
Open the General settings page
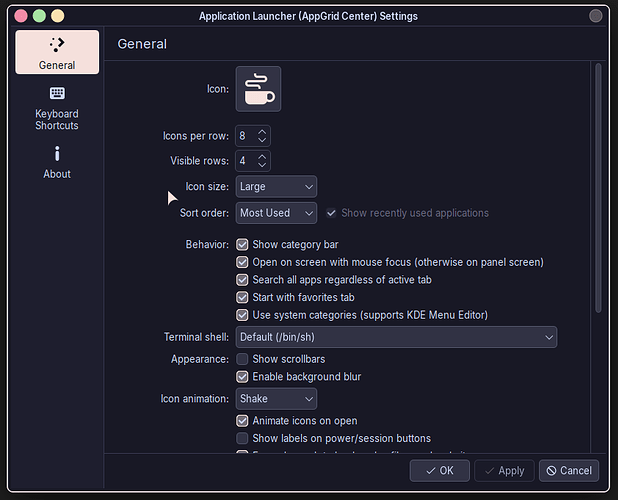[57, 52]
